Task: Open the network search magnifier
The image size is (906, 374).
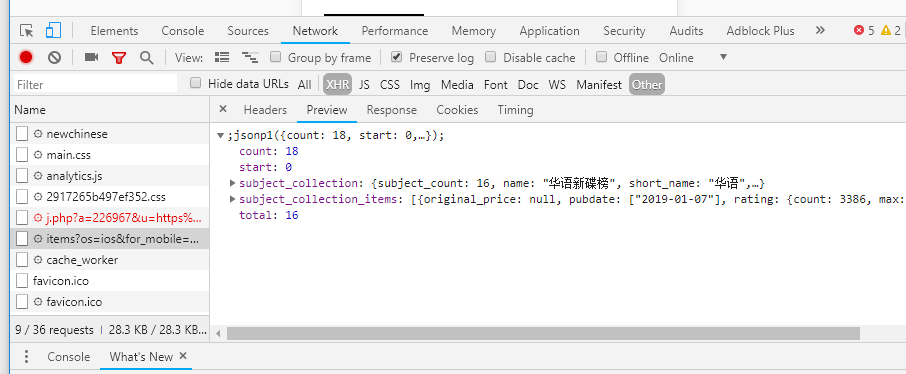Action: [x=147, y=57]
